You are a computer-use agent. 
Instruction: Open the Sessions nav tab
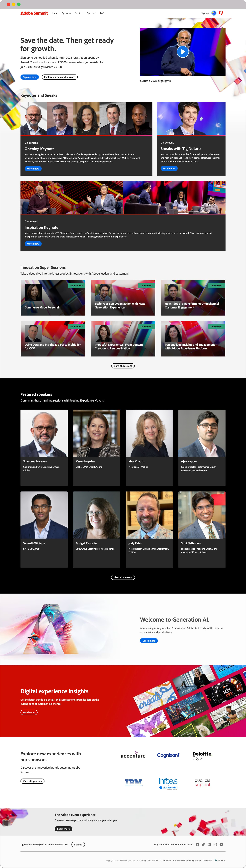(x=79, y=13)
